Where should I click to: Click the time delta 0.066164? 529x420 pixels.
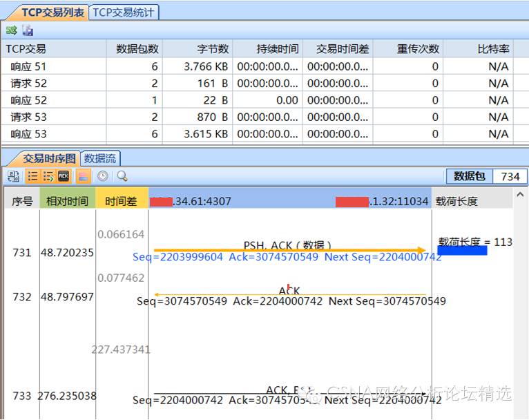pyautogui.click(x=121, y=234)
